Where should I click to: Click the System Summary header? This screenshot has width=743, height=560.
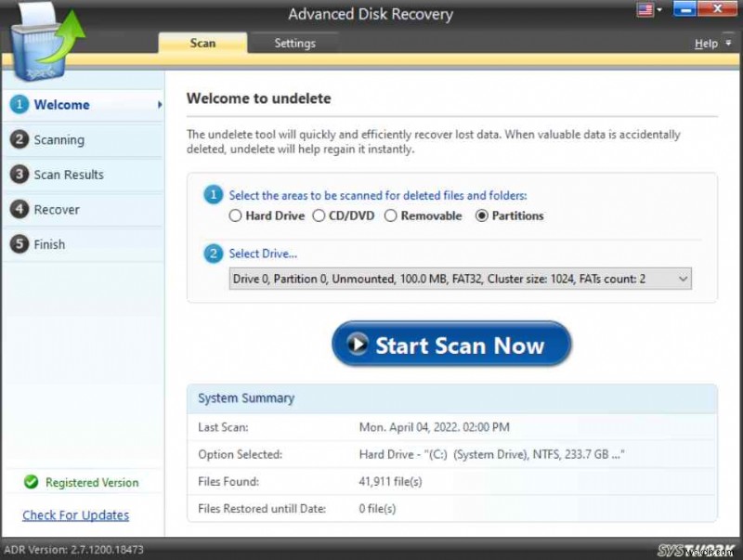click(x=245, y=397)
